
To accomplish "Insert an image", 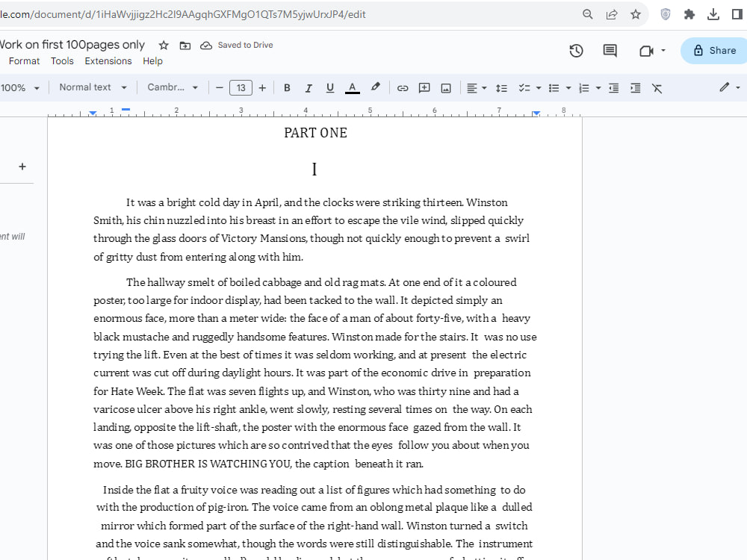I will [x=446, y=87].
